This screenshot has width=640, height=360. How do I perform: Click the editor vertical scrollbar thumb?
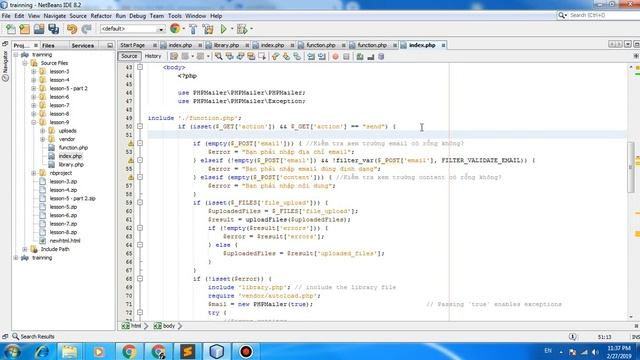coord(631,167)
